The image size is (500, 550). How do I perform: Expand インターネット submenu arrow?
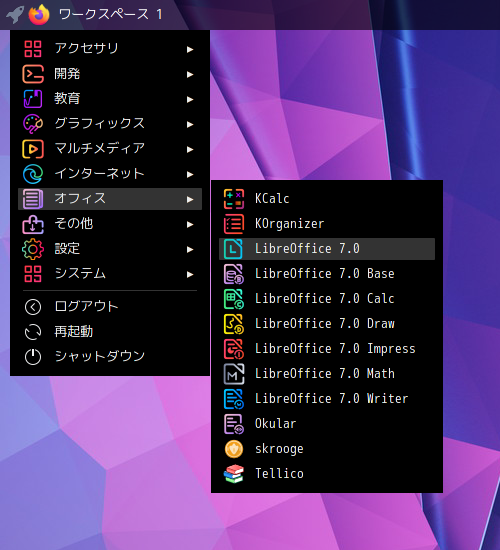[190, 174]
